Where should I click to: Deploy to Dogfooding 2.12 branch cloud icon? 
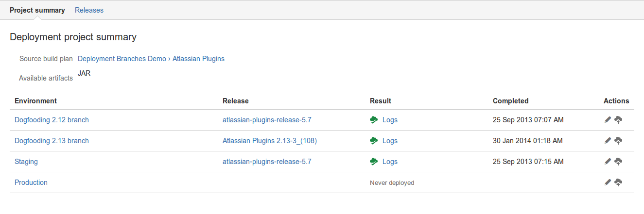point(618,120)
